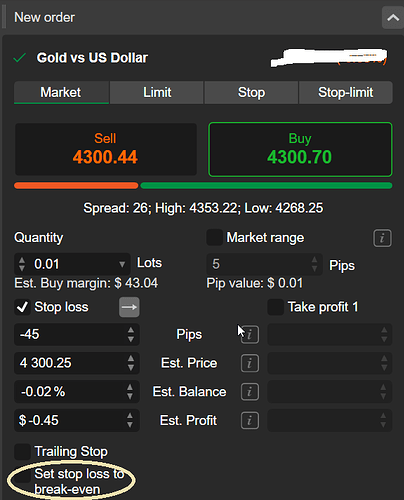Screen dimensions: 404x500
Task: Click the Est. Balance info icon
Action: [250, 392]
